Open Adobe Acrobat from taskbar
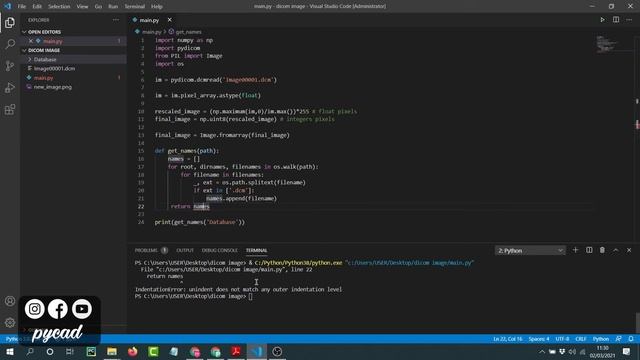Viewport: 640px width, 360px height. tap(236, 351)
